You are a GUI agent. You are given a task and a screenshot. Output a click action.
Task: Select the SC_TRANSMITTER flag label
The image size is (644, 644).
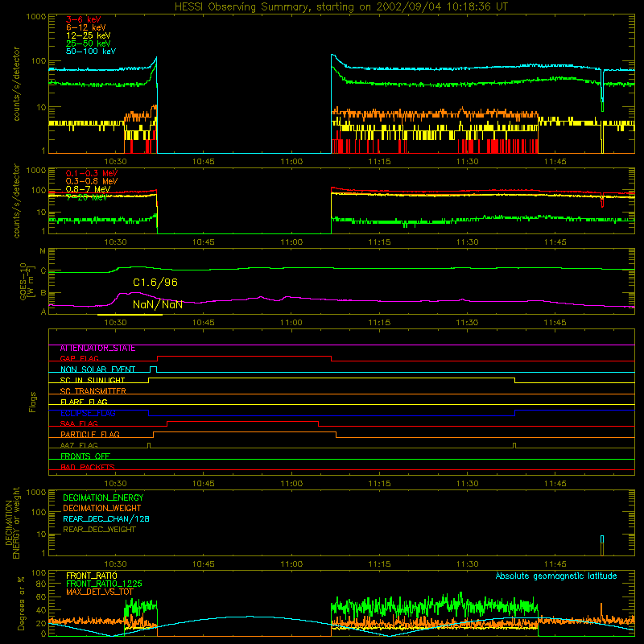coord(93,391)
